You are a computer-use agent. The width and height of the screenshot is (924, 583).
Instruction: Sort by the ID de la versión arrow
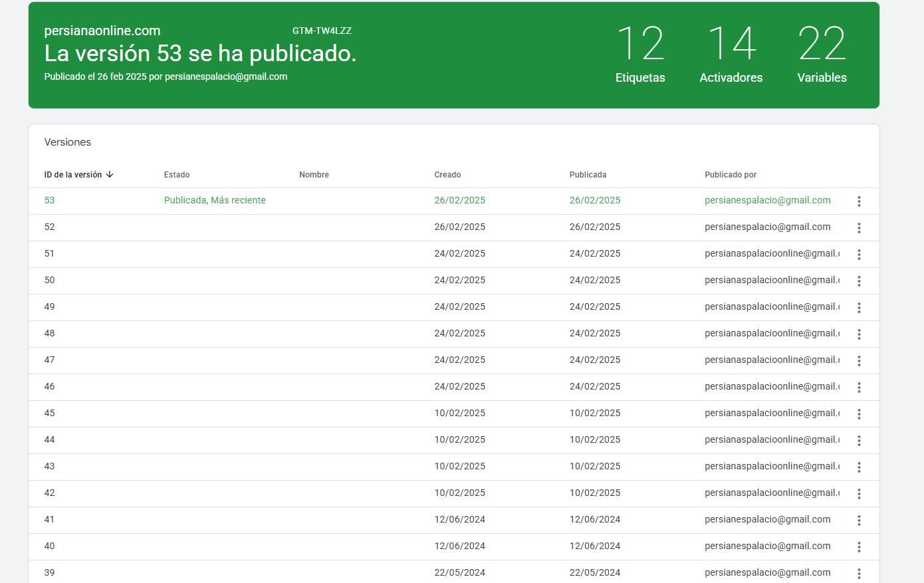click(110, 175)
